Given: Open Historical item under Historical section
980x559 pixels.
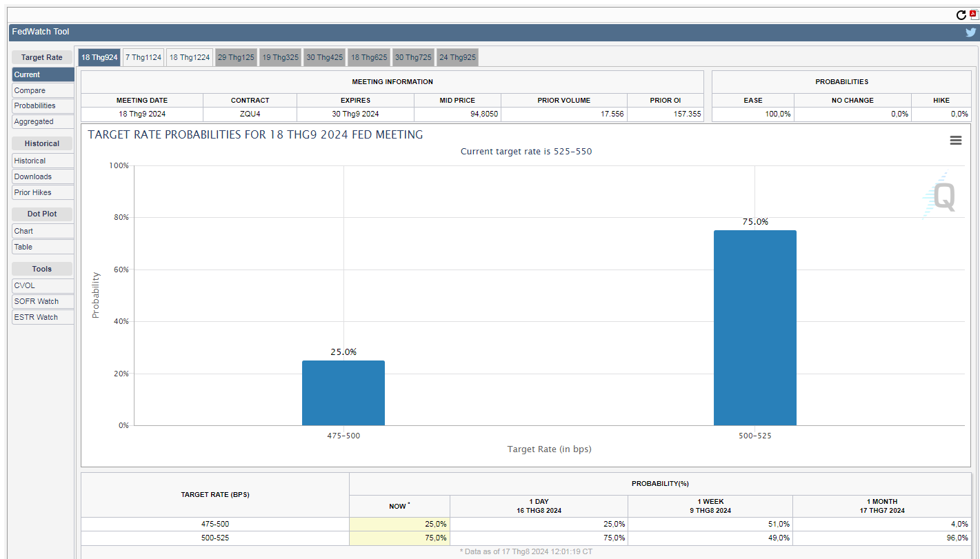Looking at the screenshot, I should click(43, 161).
